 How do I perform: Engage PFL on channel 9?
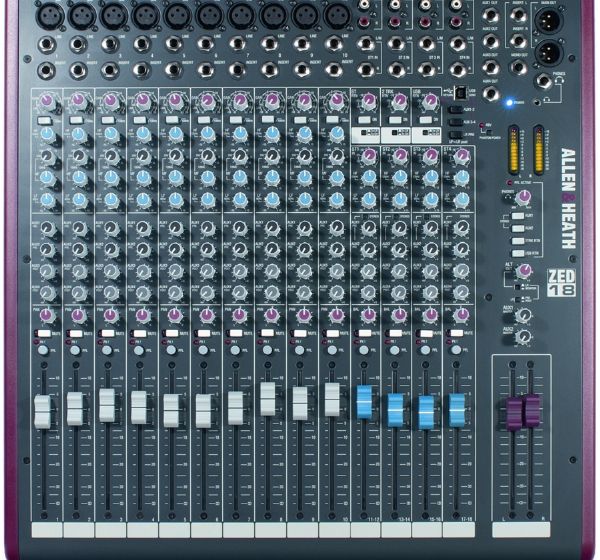pyautogui.click(x=300, y=350)
